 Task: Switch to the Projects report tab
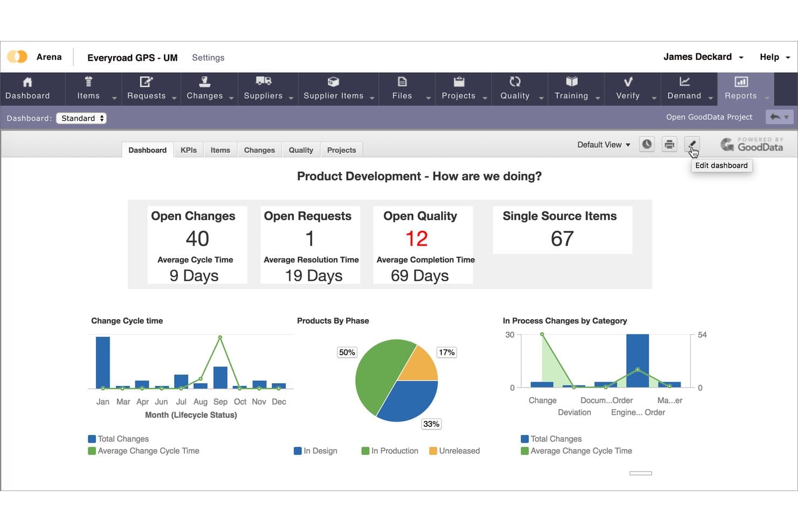pos(341,150)
